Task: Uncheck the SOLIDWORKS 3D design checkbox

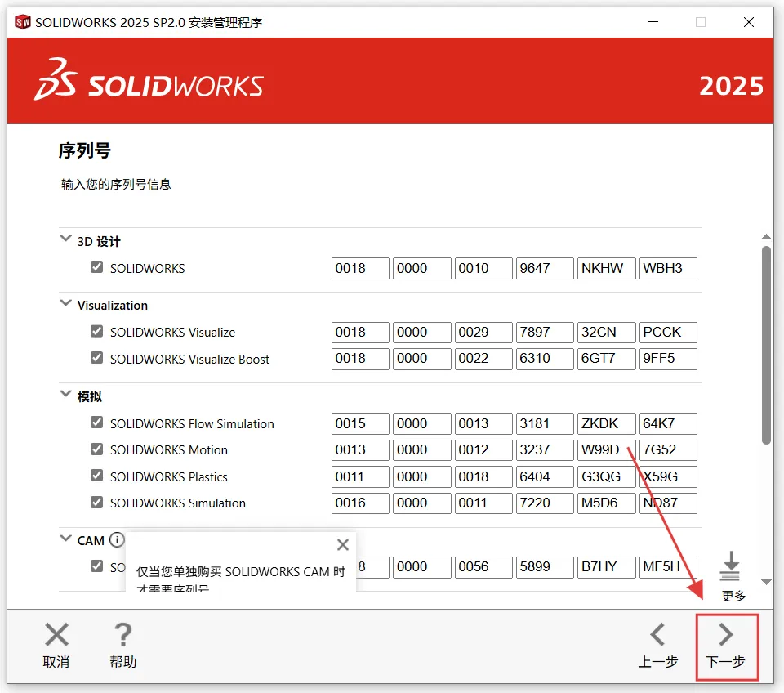Action: point(96,267)
